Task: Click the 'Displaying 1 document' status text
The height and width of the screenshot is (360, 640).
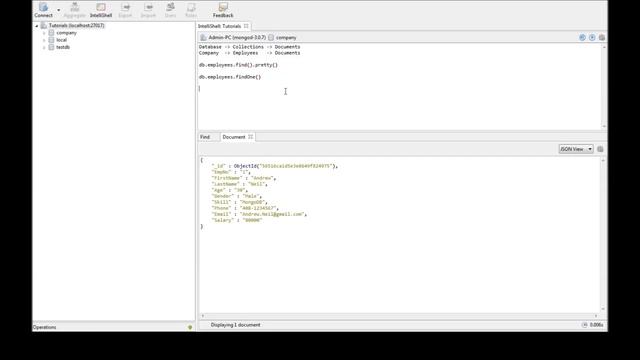Action: coord(236,325)
